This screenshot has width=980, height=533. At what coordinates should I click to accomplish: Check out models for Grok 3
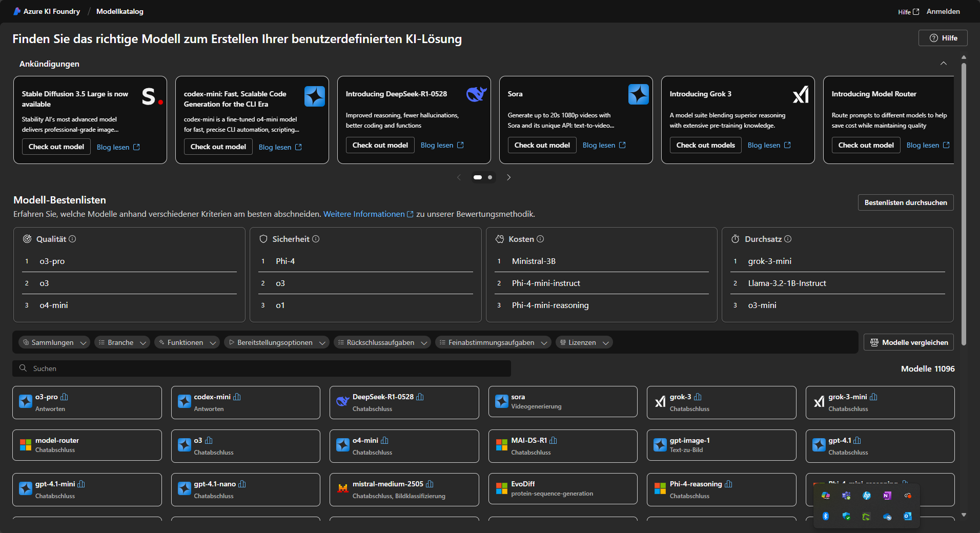pos(705,145)
